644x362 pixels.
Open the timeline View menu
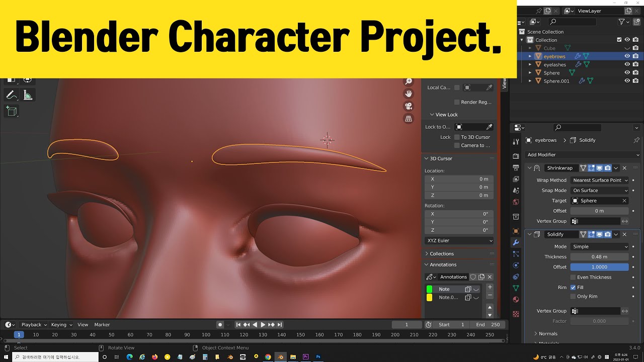click(83, 325)
